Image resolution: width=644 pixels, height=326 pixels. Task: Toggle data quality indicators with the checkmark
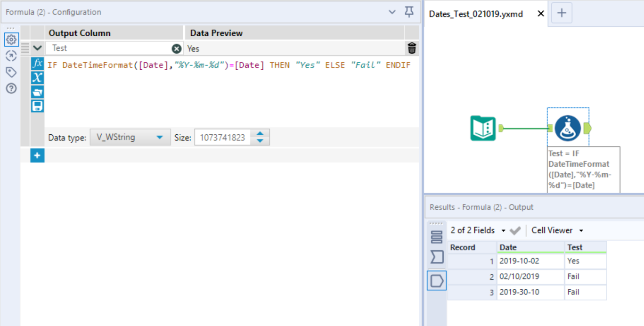pos(515,230)
